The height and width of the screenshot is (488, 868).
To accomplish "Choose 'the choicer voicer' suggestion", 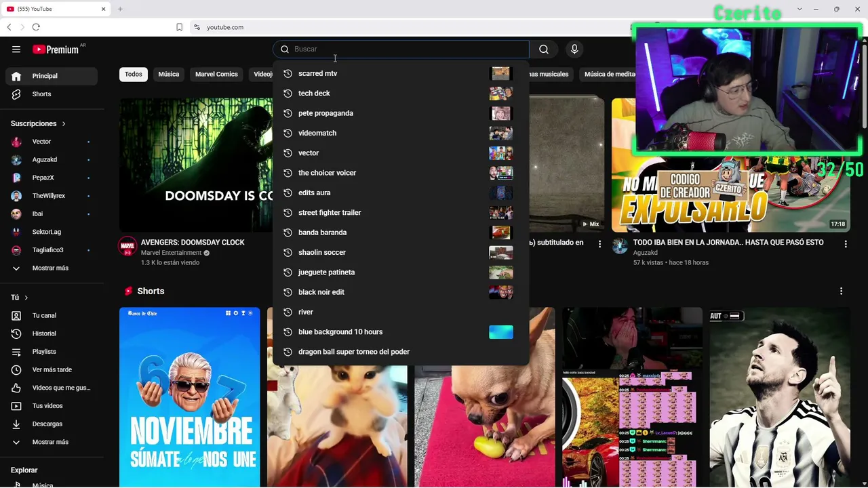I will (x=401, y=173).
